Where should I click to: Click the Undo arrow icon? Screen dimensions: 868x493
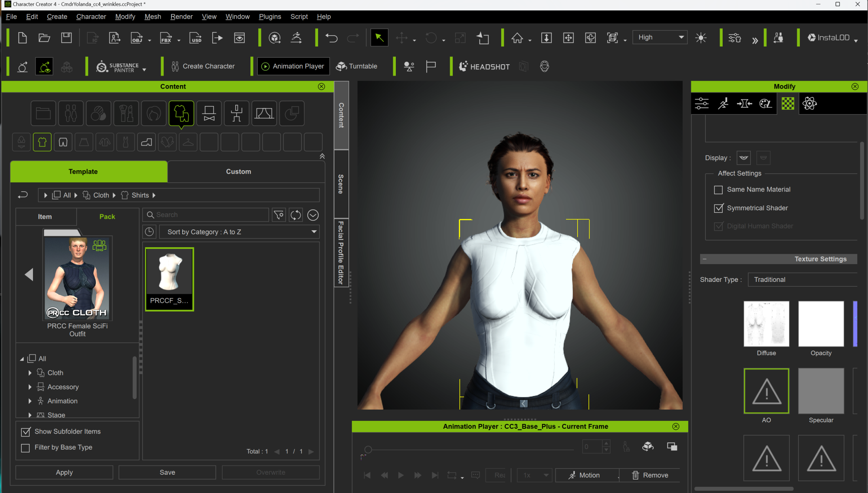tap(332, 38)
